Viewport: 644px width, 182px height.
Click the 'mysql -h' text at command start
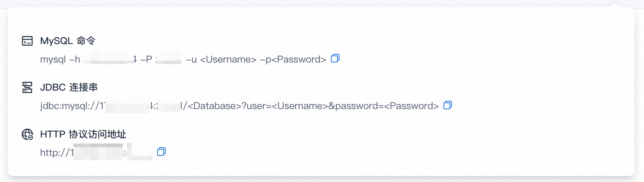pos(60,60)
